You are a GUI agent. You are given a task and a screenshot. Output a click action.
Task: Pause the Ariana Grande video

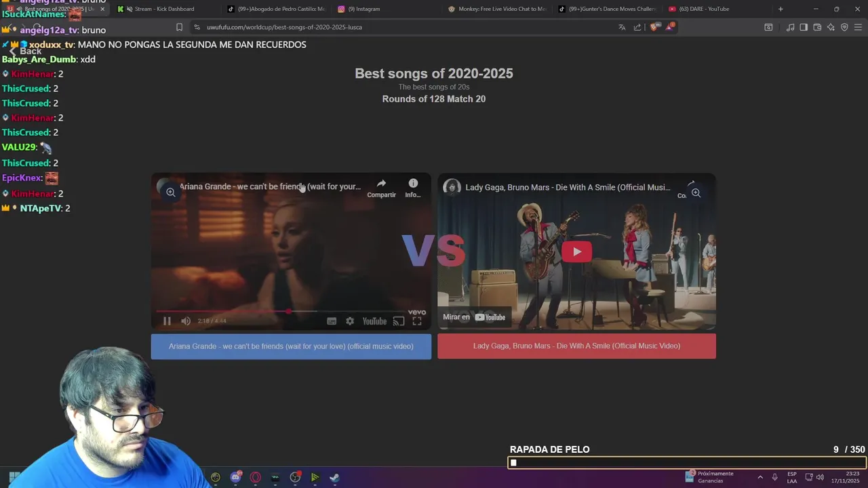click(167, 321)
